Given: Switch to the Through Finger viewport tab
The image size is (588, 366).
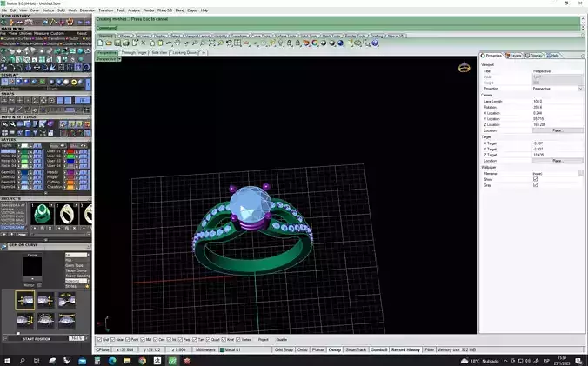Looking at the screenshot, I should coord(134,52).
